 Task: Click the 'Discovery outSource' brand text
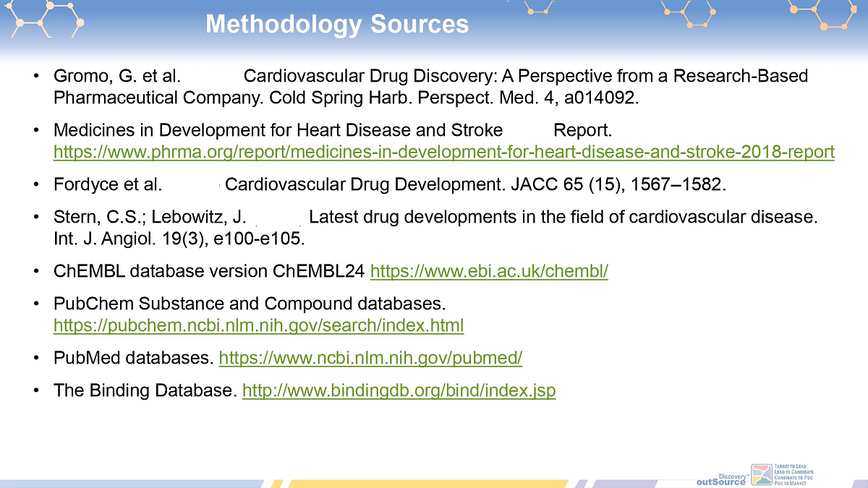tap(721, 479)
